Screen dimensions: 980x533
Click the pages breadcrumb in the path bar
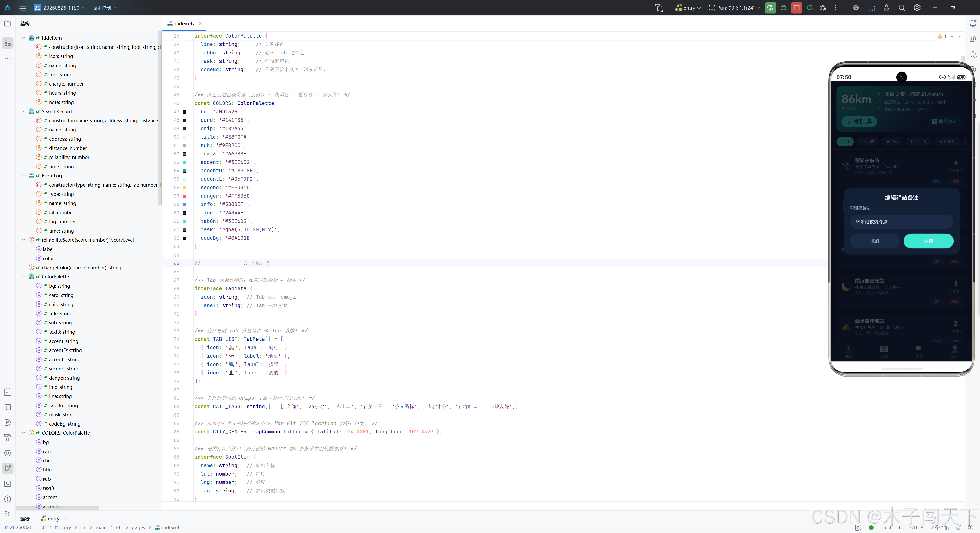point(138,528)
